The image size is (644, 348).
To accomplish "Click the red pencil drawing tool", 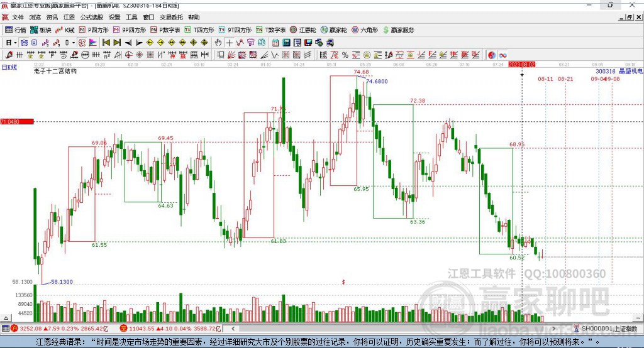I will 9,55.
